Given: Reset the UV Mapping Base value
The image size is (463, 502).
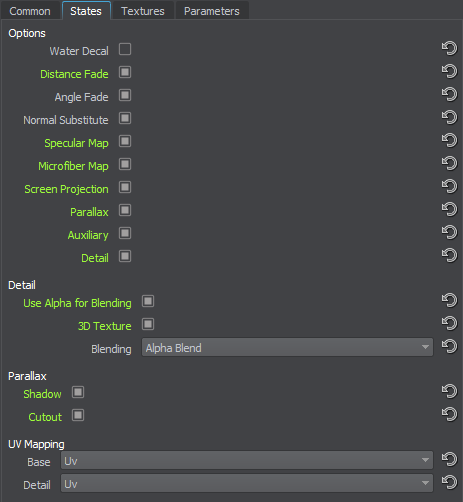Looking at the screenshot, I should (x=449, y=460).
